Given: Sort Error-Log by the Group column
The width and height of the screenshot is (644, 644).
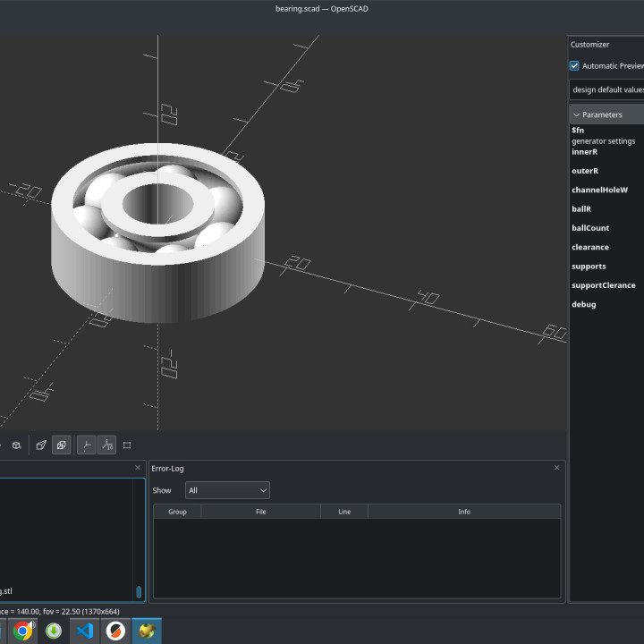Looking at the screenshot, I should [x=177, y=512].
